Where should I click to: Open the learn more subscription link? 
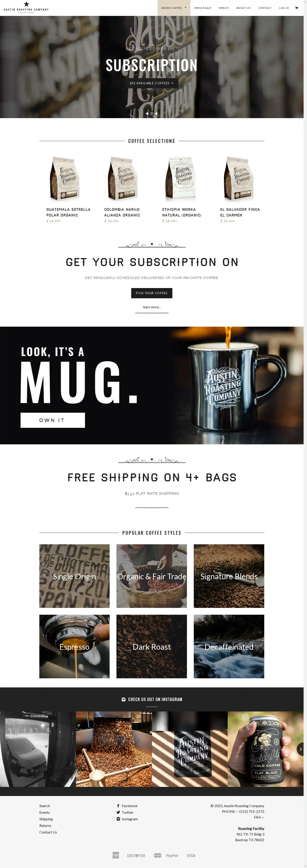152,307
